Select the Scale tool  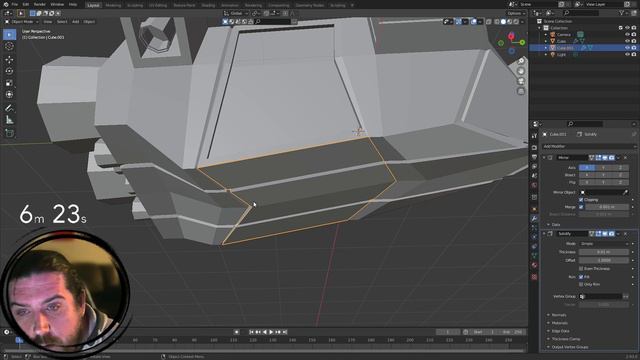(x=9, y=83)
